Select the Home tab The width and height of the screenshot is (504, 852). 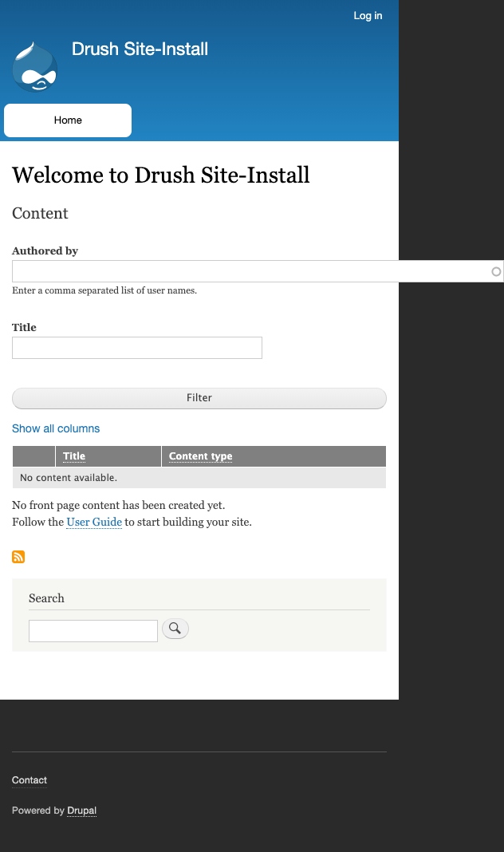[x=67, y=120]
